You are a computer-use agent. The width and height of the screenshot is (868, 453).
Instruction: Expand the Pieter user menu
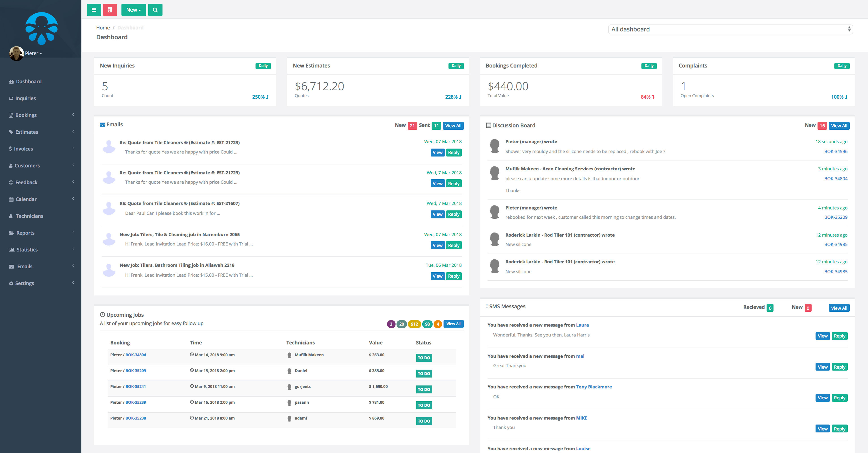coord(34,53)
